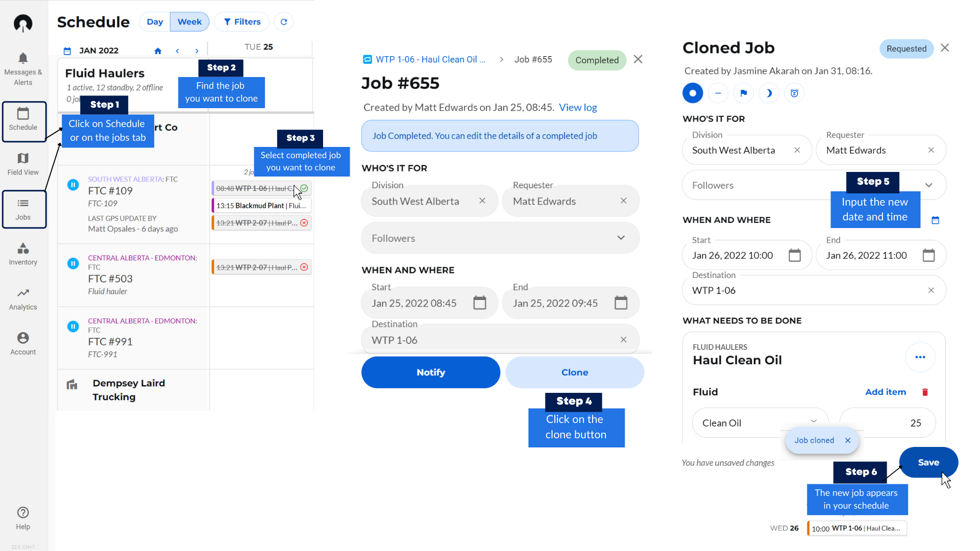Viewport: 980px width, 551px height.
Task: Toggle the moon night status icon
Action: (769, 93)
